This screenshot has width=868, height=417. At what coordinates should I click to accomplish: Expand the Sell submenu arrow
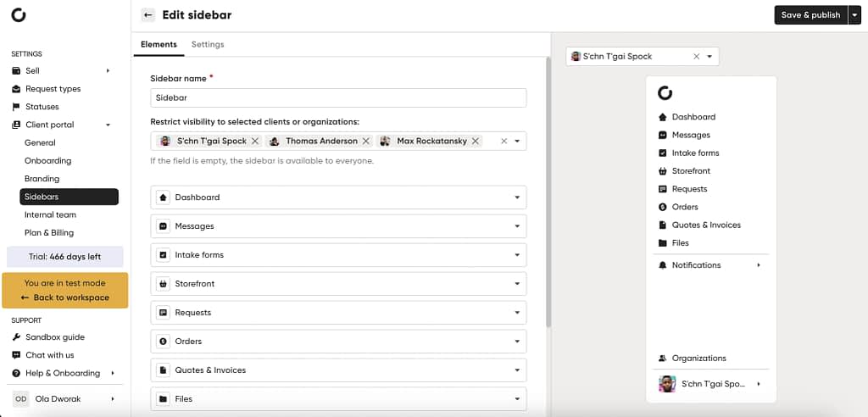pos(108,71)
